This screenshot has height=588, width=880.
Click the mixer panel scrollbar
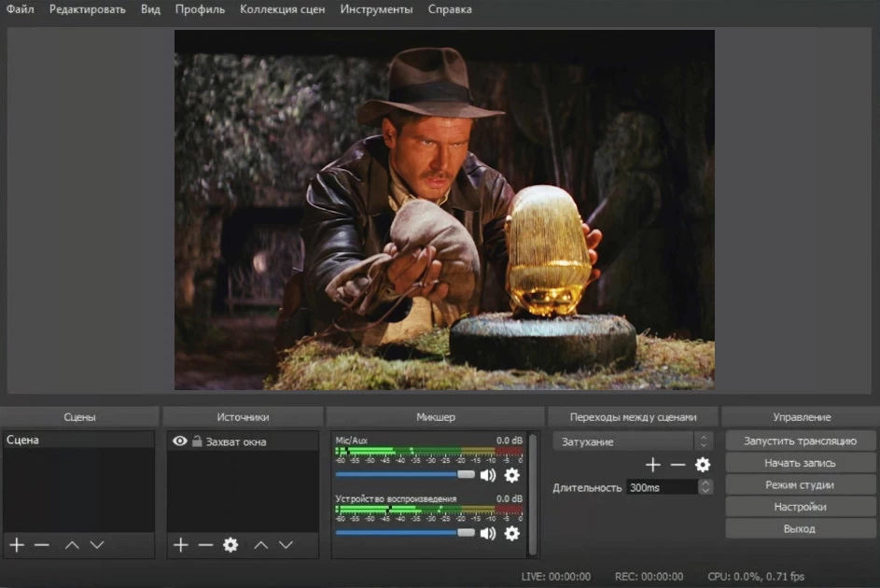pos(533,494)
